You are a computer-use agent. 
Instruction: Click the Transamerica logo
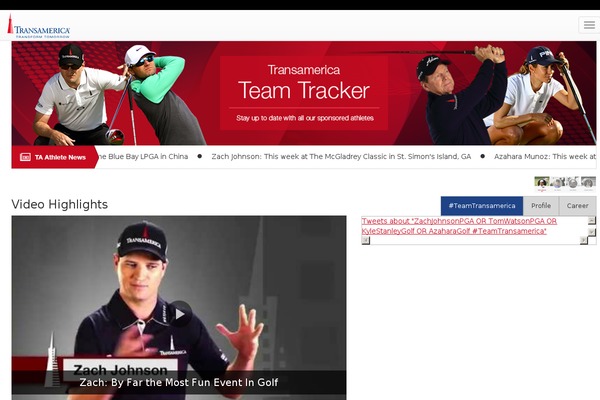coord(39,26)
